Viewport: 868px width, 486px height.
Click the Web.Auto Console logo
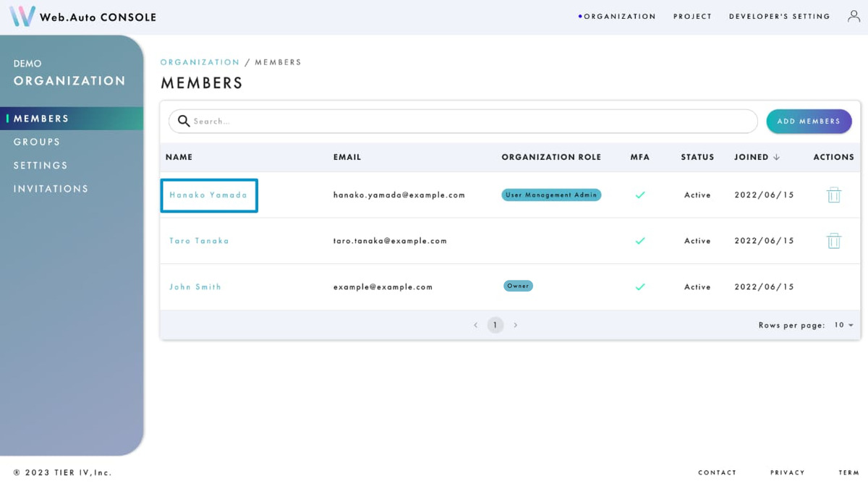[83, 17]
